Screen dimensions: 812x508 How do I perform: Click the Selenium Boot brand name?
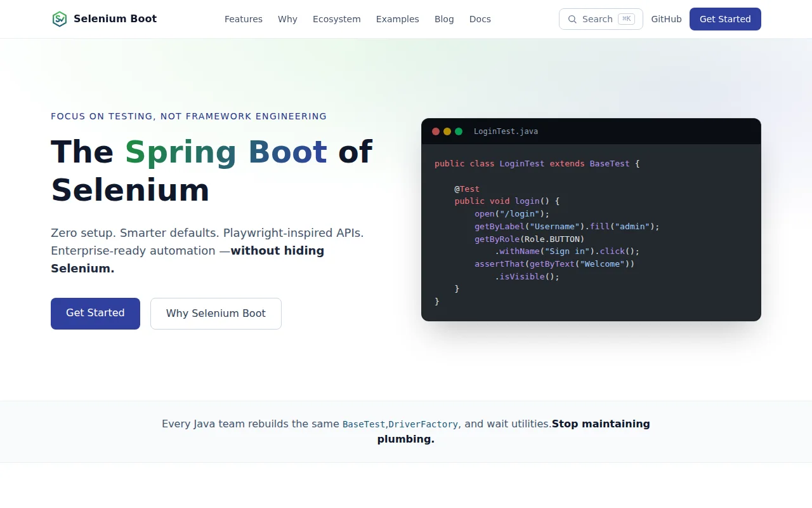115,19
